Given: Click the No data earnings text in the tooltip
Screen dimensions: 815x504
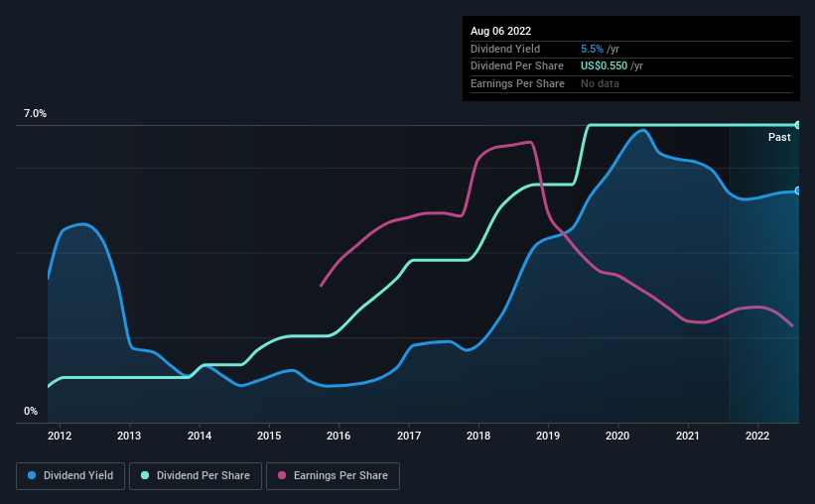Looking at the screenshot, I should [601, 83].
